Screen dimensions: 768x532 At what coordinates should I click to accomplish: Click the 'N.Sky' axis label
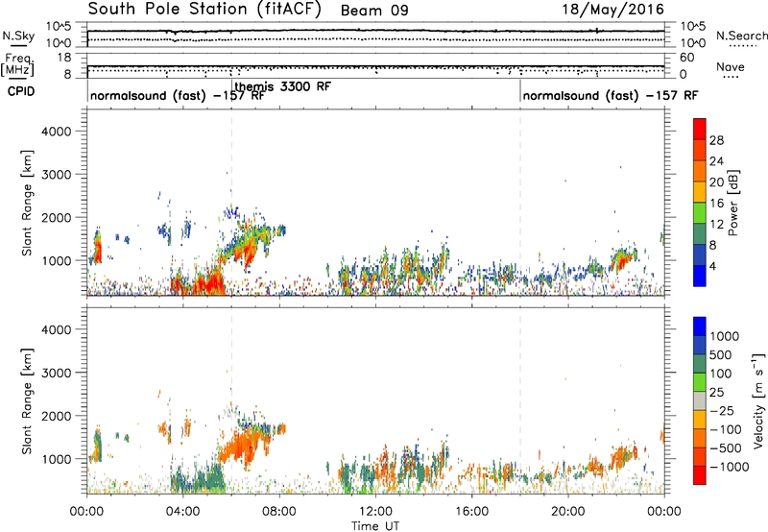click(18, 36)
